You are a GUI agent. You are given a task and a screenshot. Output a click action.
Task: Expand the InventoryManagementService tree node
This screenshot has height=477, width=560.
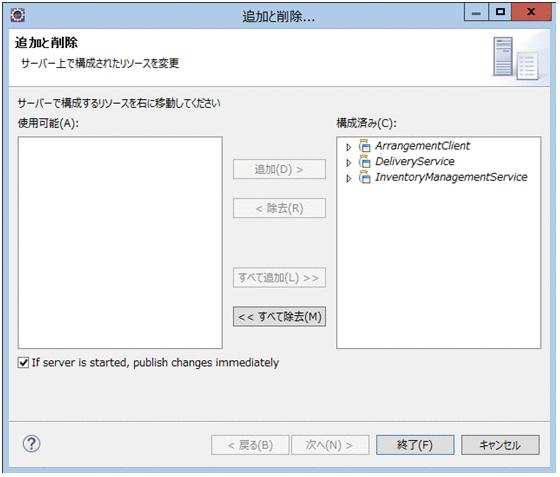[349, 179]
